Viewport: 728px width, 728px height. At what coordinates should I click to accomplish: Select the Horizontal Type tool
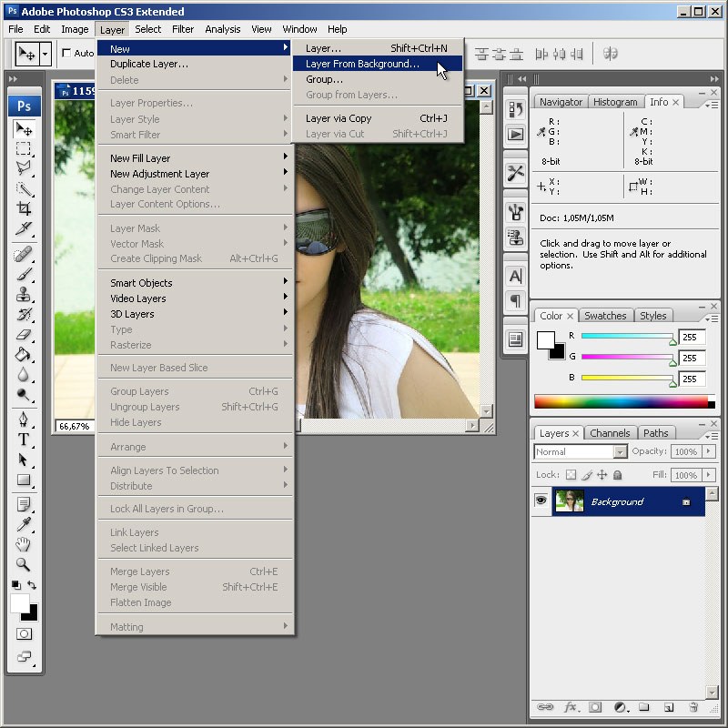[24, 440]
